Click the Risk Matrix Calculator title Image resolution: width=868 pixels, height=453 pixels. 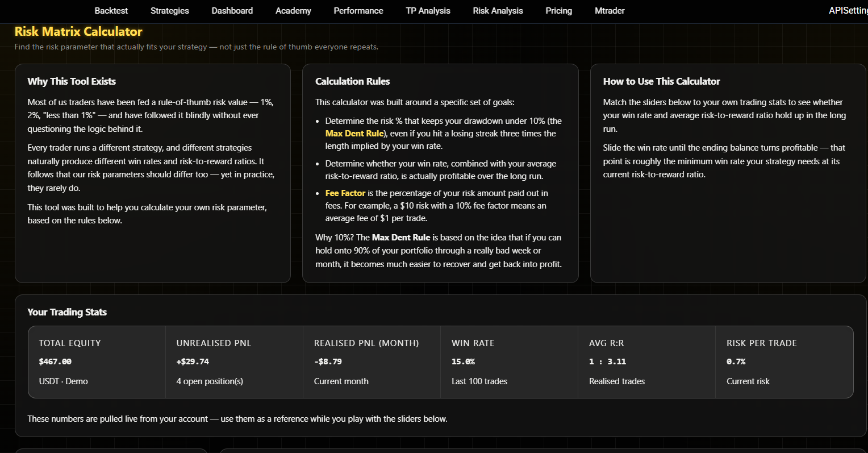(78, 32)
